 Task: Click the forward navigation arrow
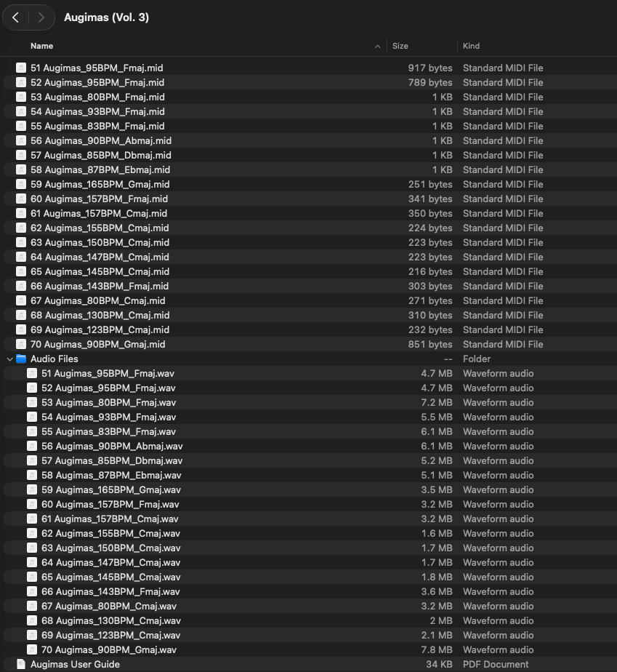[x=41, y=17]
